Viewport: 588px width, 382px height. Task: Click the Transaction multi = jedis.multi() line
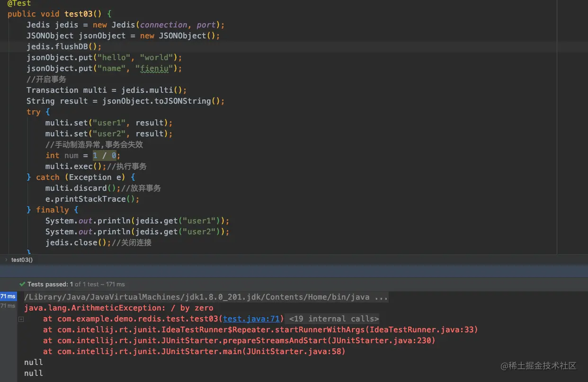point(107,90)
